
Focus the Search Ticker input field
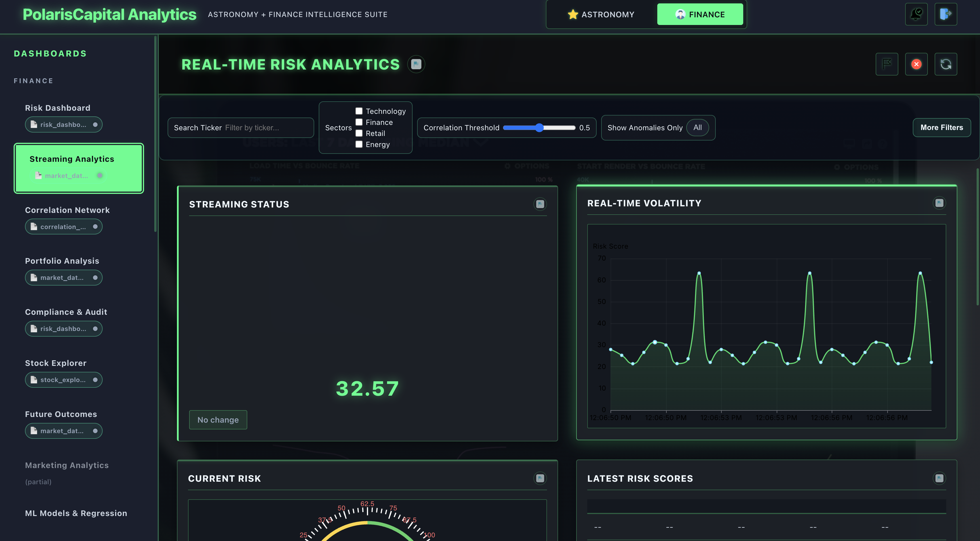(x=266, y=127)
